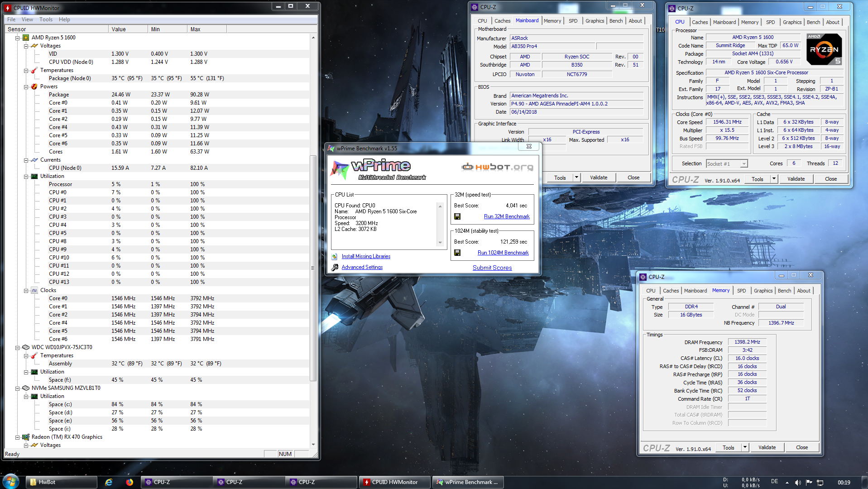Click the HWMonitor title bar lightning icon
Viewport: 868px width, 489px height.
[x=8, y=8]
